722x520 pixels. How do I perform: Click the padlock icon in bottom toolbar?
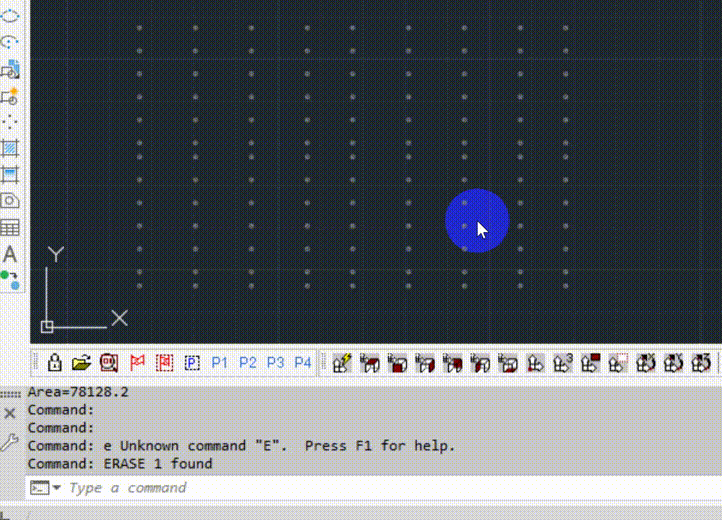click(54, 362)
